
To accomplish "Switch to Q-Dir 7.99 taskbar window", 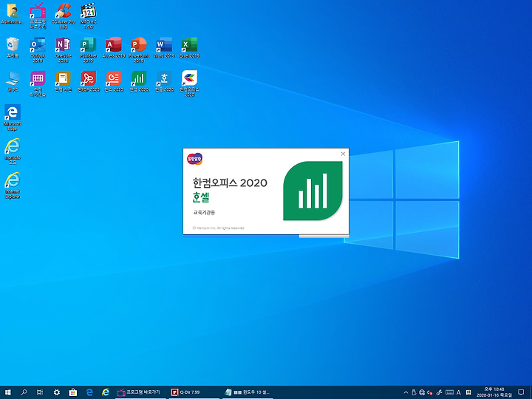I will (x=194, y=392).
